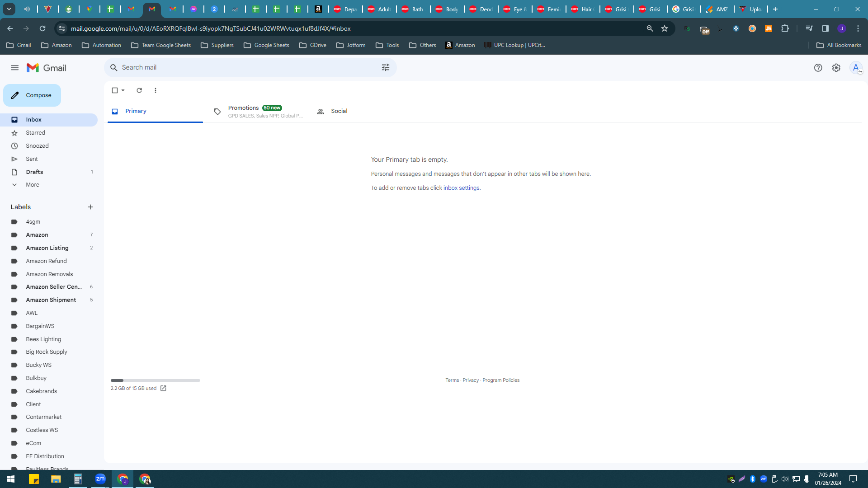This screenshot has height=488, width=868.
Task: Open the Snoozed folder
Action: click(x=49, y=146)
